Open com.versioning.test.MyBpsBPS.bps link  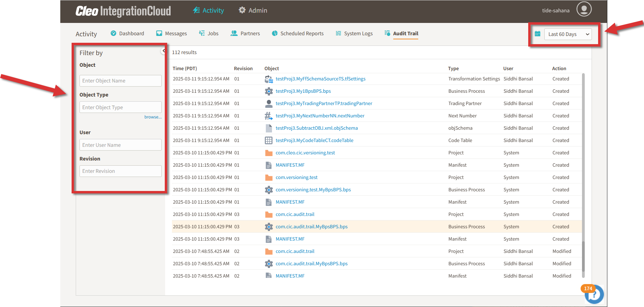click(313, 190)
